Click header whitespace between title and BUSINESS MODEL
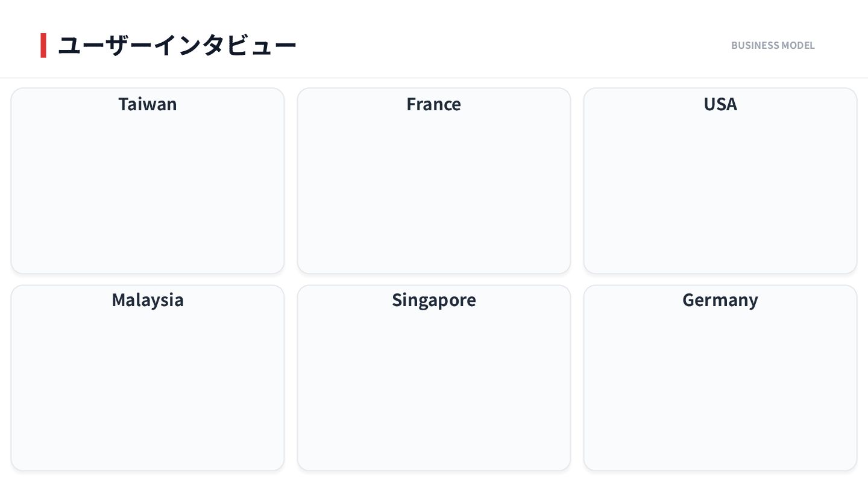The width and height of the screenshot is (868, 488). (512, 46)
